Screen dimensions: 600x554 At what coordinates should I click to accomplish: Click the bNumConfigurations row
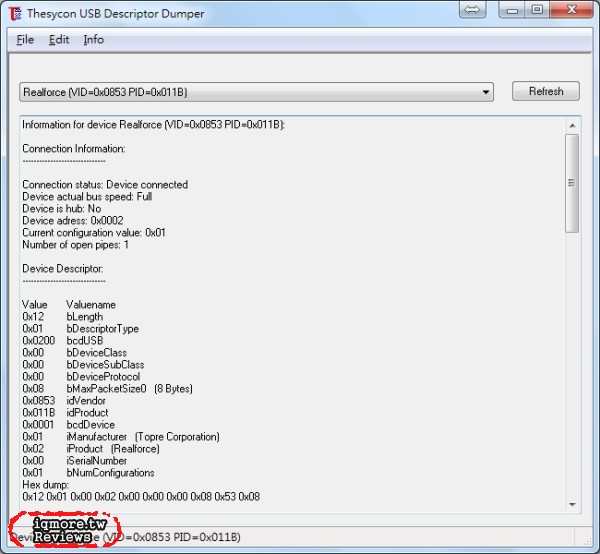88,473
